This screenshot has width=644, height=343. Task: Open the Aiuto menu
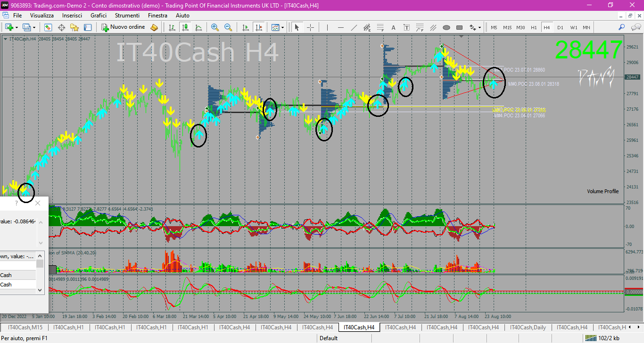point(182,16)
